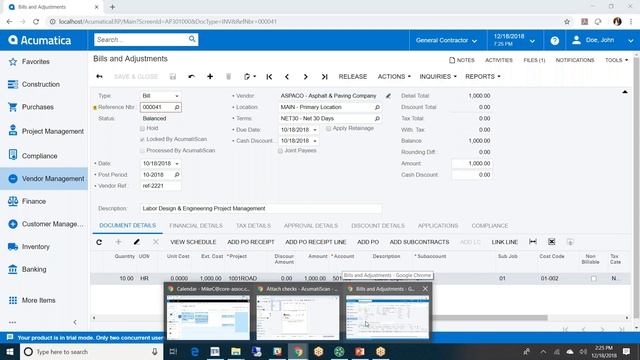The height and width of the screenshot is (360, 640).
Task: Open the business date dropdown
Action: [514, 40]
